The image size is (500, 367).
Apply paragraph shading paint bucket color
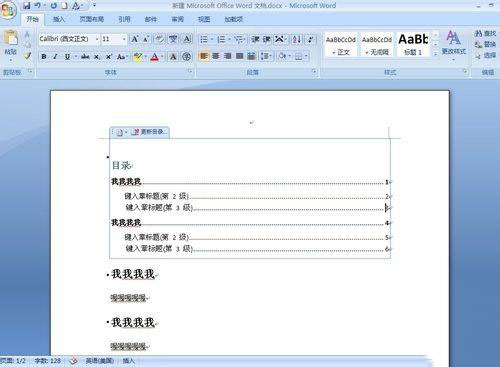(283, 56)
